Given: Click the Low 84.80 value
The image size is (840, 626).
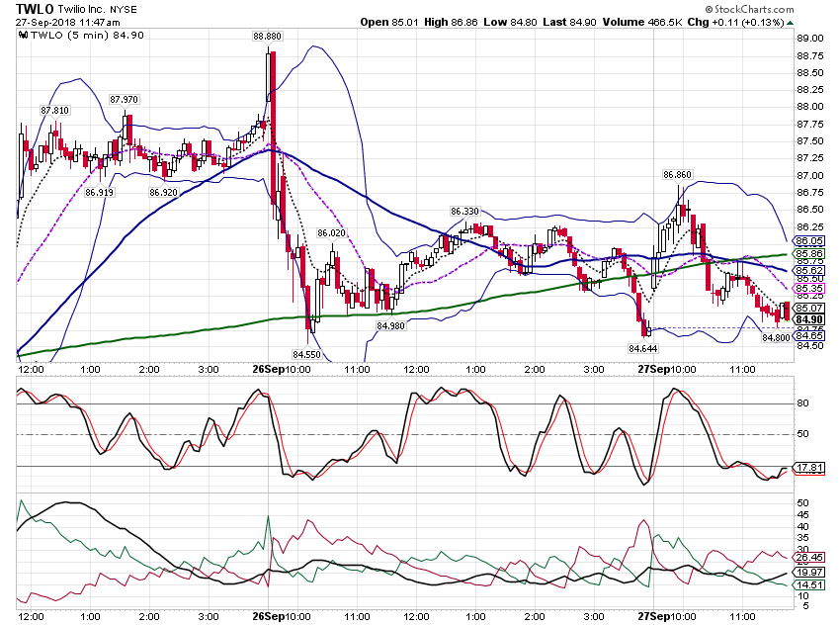Looking at the screenshot, I should [x=510, y=22].
